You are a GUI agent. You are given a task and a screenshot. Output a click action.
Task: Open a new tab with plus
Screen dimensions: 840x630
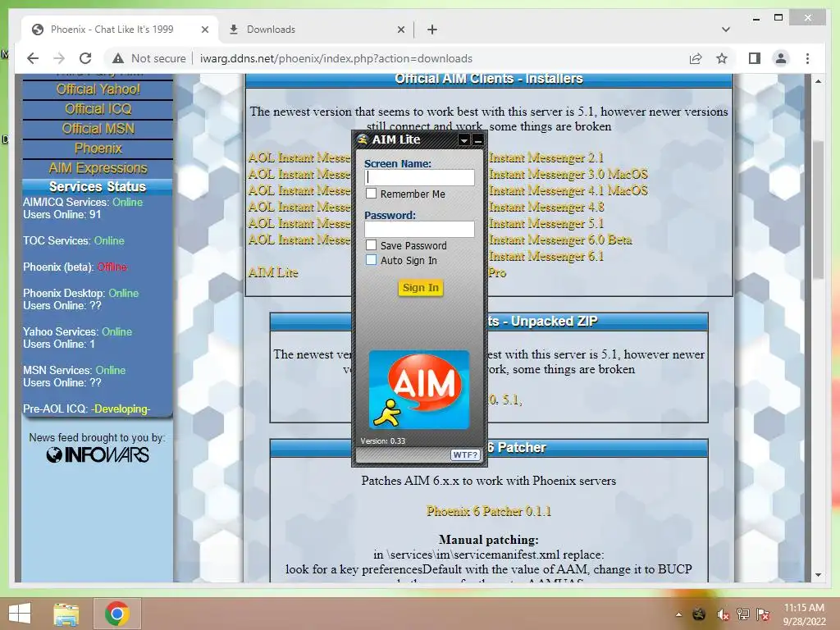click(432, 30)
